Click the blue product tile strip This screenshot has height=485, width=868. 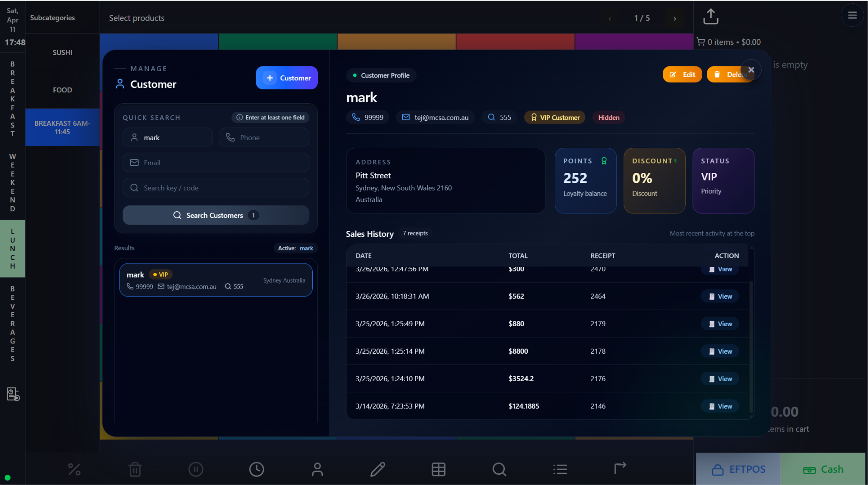pyautogui.click(x=159, y=42)
